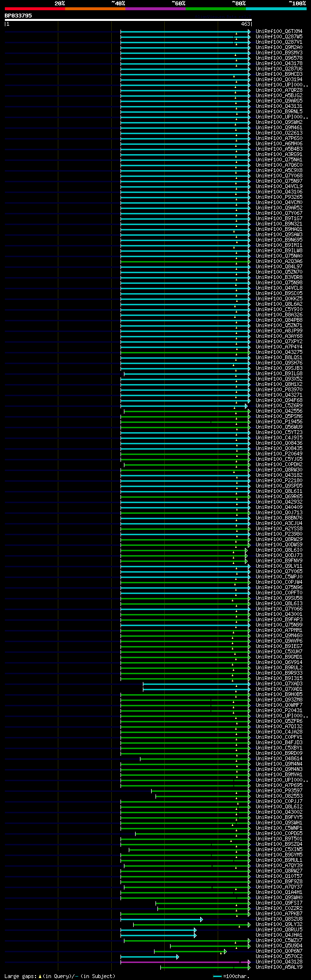Select the UniRef100_O48614 label
311x980 pixels.
click(279, 758)
